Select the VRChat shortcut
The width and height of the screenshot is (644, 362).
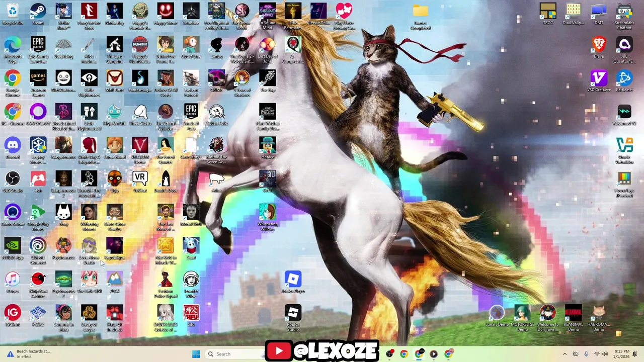click(x=140, y=182)
